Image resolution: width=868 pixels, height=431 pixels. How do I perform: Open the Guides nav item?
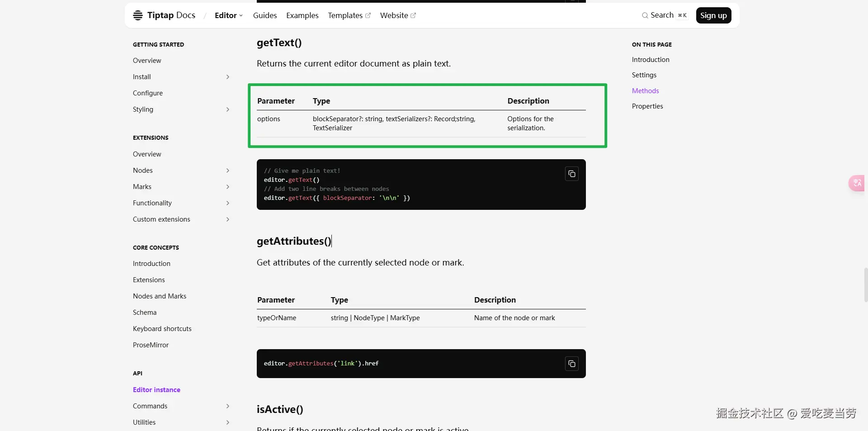click(x=265, y=15)
